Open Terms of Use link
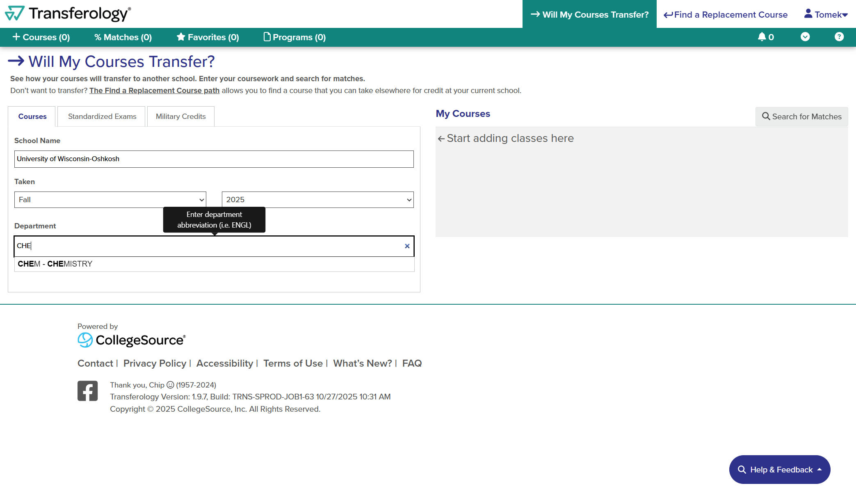The image size is (856, 504). (x=293, y=363)
